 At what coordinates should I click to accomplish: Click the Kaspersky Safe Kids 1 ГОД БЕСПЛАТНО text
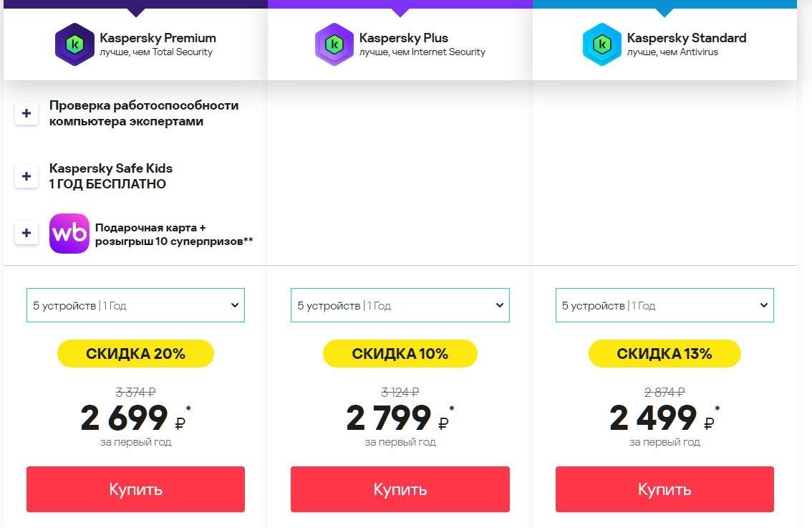[111, 176]
